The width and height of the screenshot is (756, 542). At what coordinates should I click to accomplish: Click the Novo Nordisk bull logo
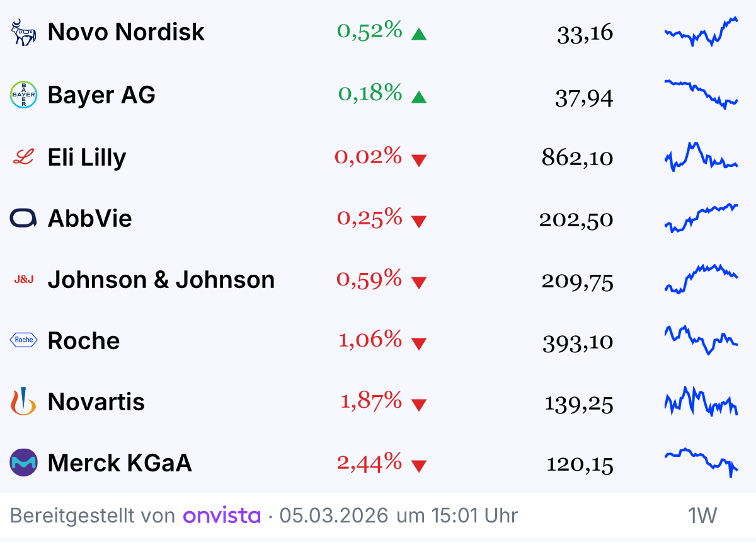[x=24, y=32]
